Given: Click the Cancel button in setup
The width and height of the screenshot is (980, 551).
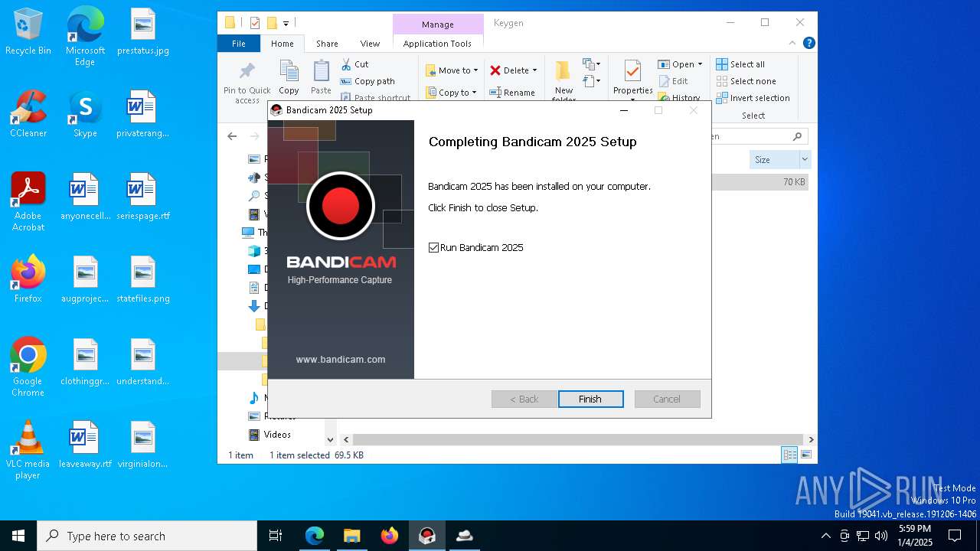Looking at the screenshot, I should click(x=667, y=399).
